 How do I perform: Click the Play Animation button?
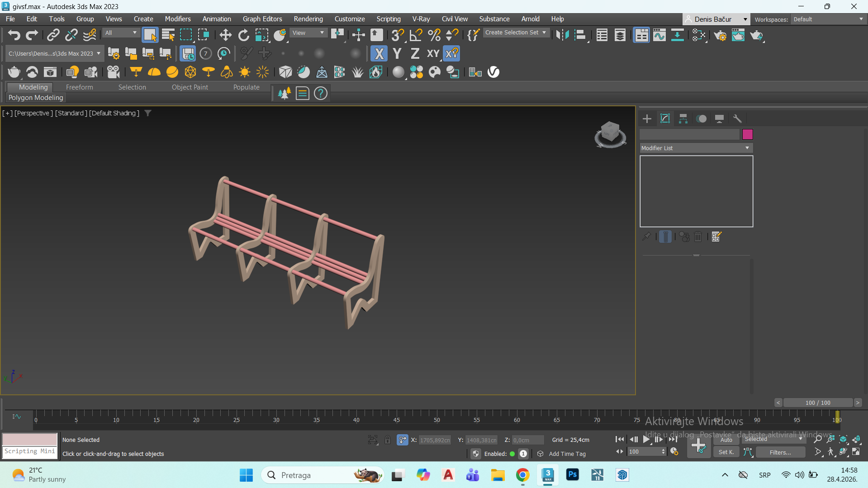646,439
